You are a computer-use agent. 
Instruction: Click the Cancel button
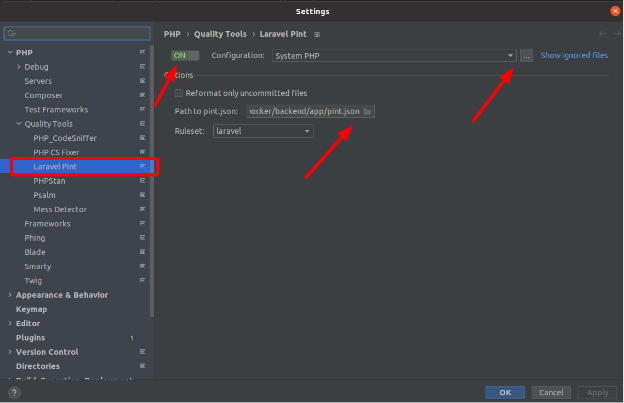[x=551, y=393]
